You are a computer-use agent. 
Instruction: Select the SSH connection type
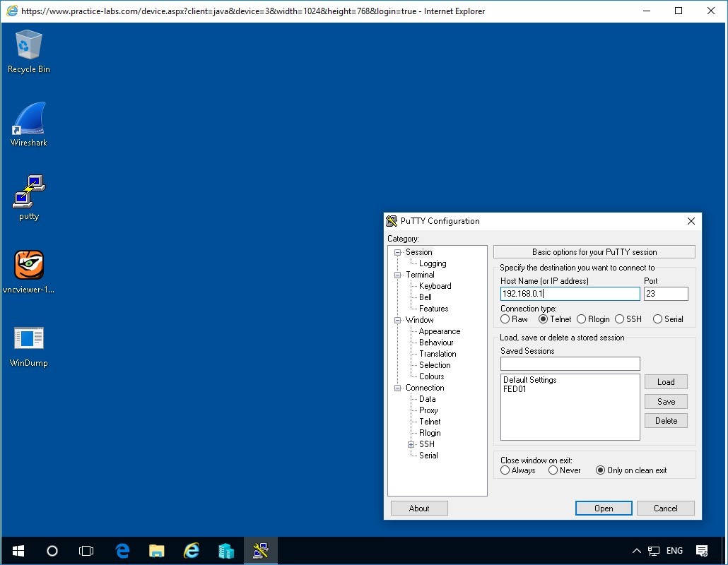point(628,319)
